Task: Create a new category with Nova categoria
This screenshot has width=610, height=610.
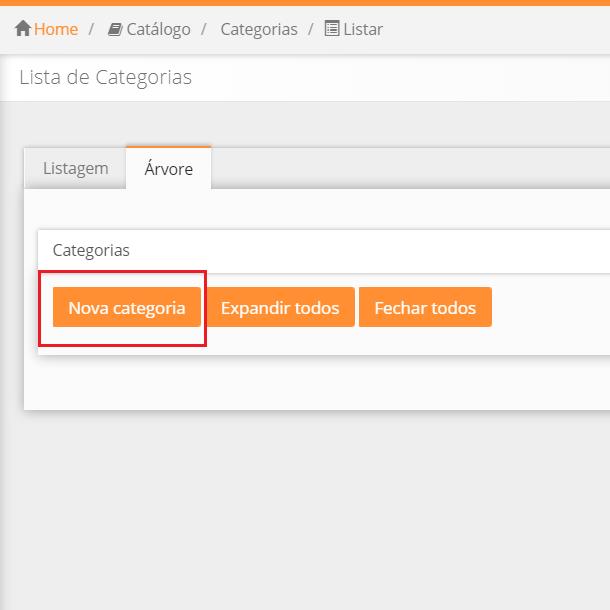Action: pos(127,308)
